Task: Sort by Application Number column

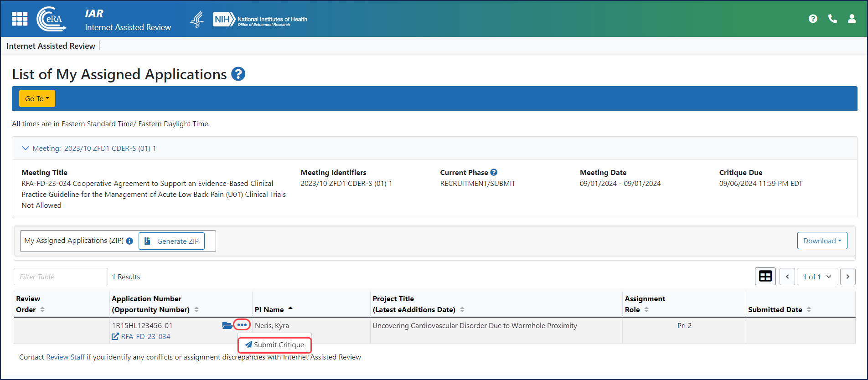Action: [196, 309]
